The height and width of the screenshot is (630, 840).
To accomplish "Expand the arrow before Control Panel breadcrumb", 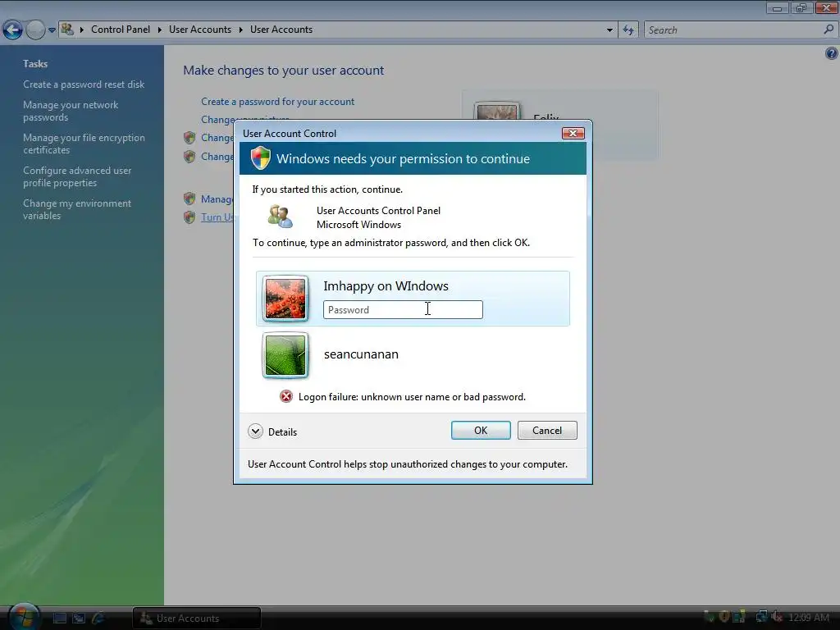I will [82, 30].
